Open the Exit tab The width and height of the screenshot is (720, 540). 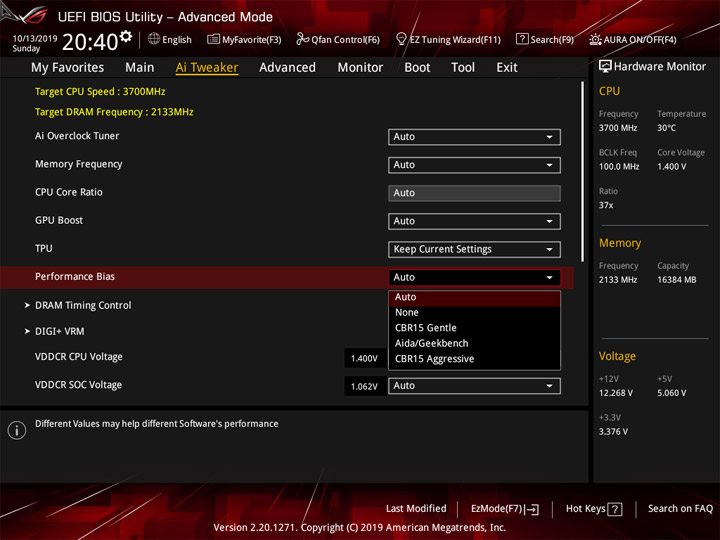pyautogui.click(x=507, y=68)
